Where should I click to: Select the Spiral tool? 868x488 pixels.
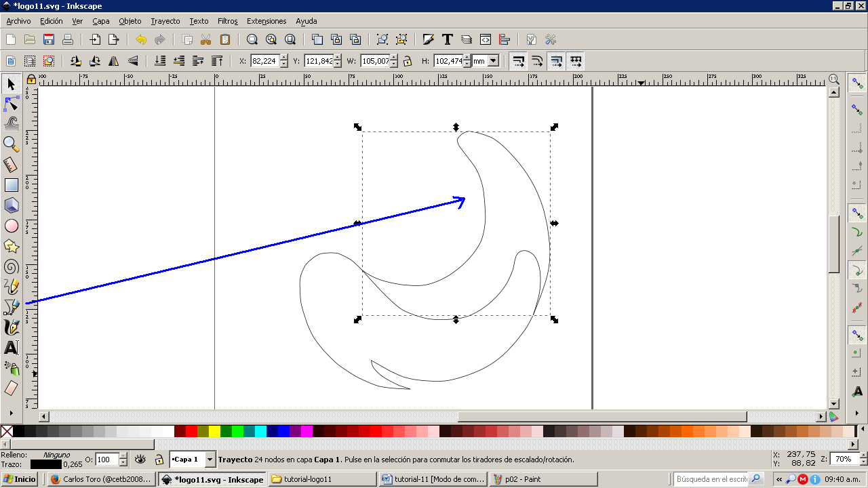[11, 266]
